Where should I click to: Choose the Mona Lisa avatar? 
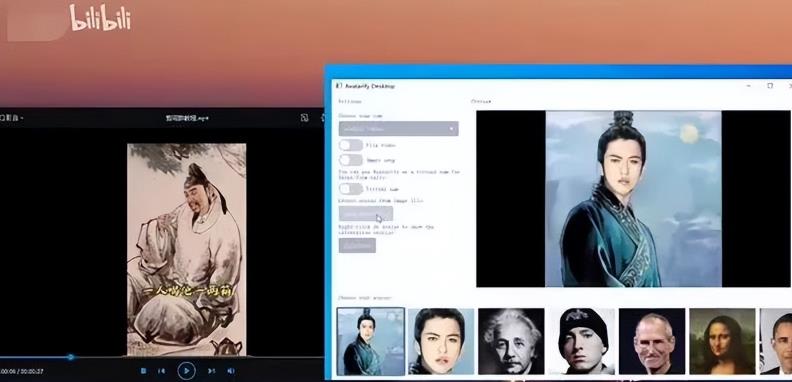[722, 342]
